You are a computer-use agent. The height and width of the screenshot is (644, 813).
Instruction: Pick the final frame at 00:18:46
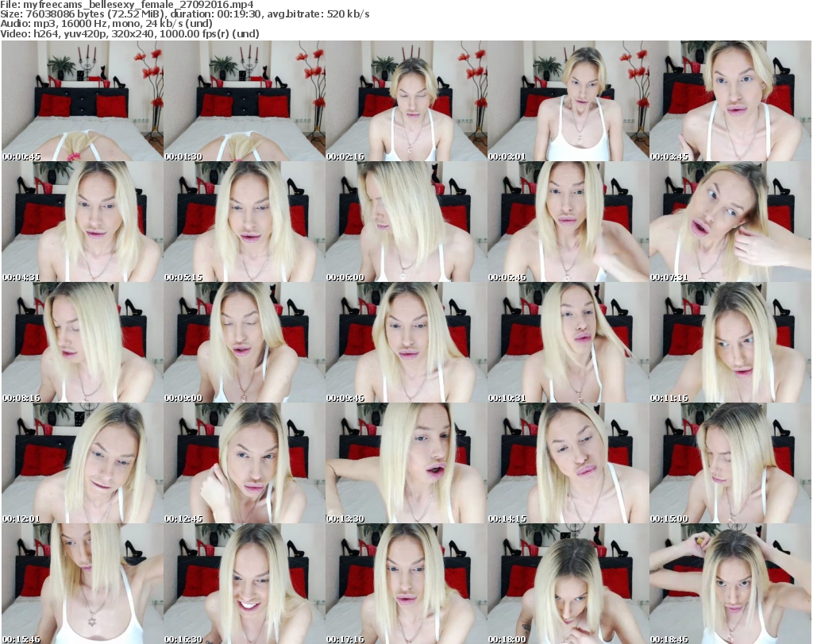(x=730, y=584)
